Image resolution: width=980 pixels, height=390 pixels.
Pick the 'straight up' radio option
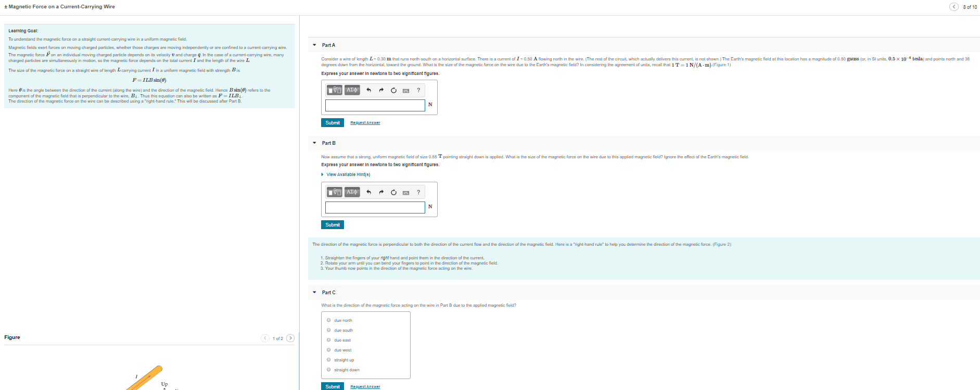pos(329,360)
